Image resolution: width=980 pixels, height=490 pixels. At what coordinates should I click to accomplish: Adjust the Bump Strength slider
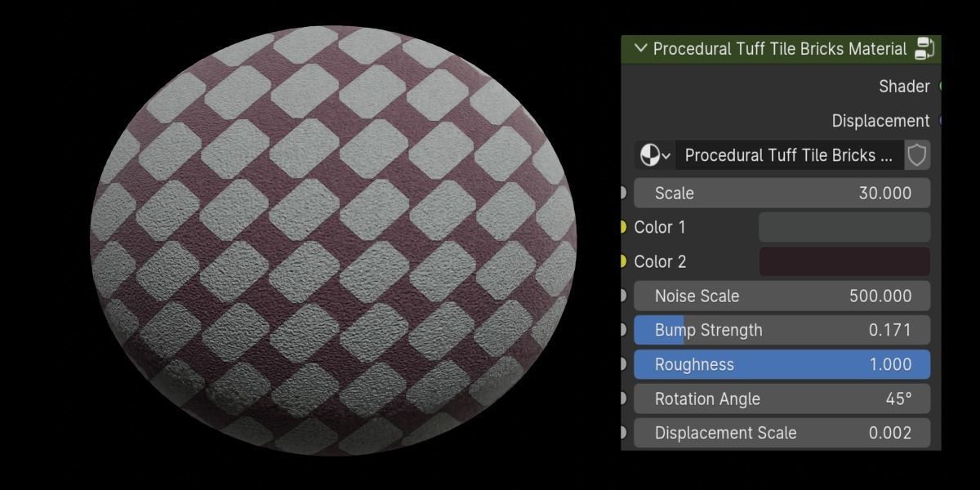(x=782, y=330)
